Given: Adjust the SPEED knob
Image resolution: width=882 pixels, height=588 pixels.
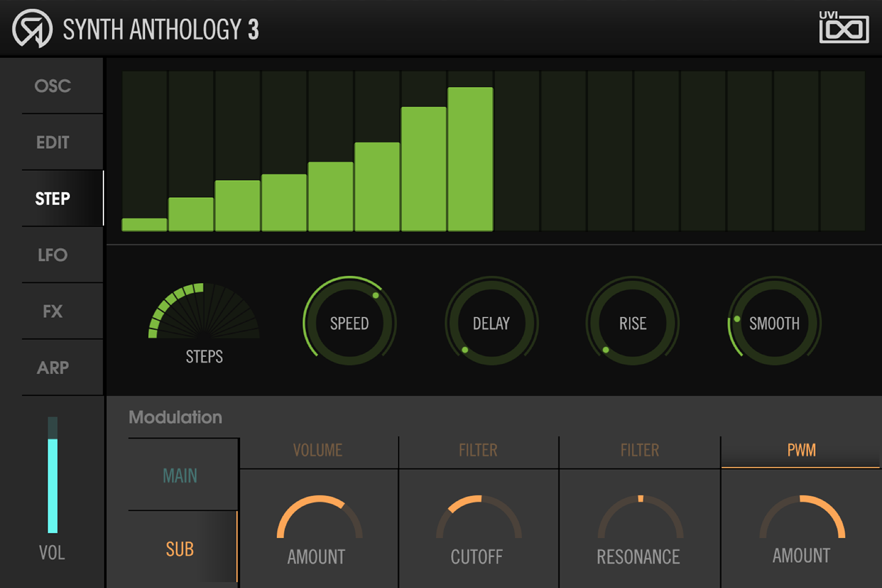Looking at the screenshot, I should (x=349, y=323).
